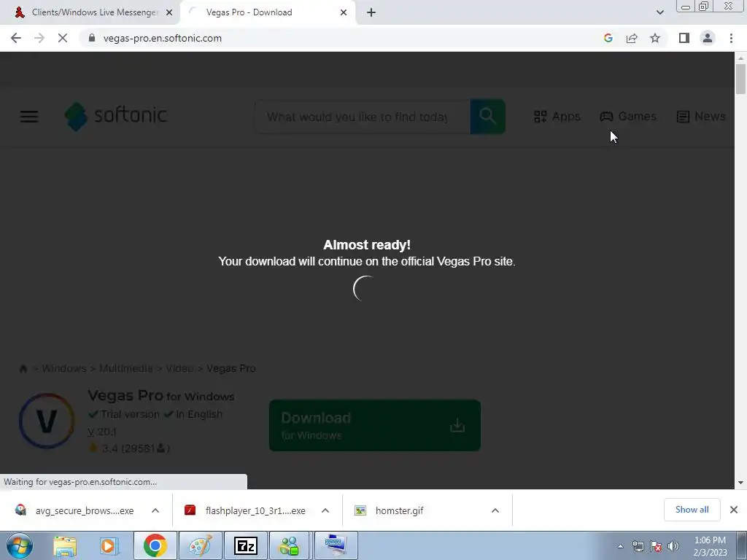Click the Google icon in address bar
Viewport: 747px width, 560px height.
click(x=608, y=38)
